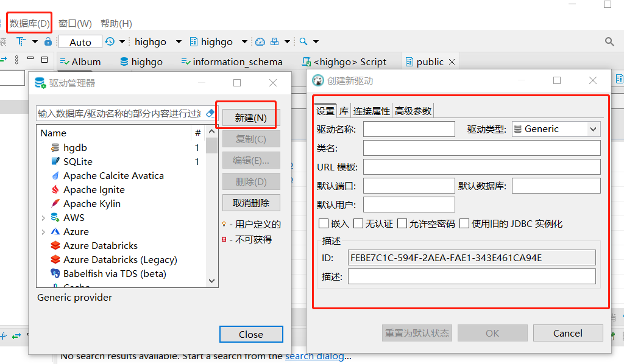Click the network/schema icon next to dashboard

coord(275,41)
